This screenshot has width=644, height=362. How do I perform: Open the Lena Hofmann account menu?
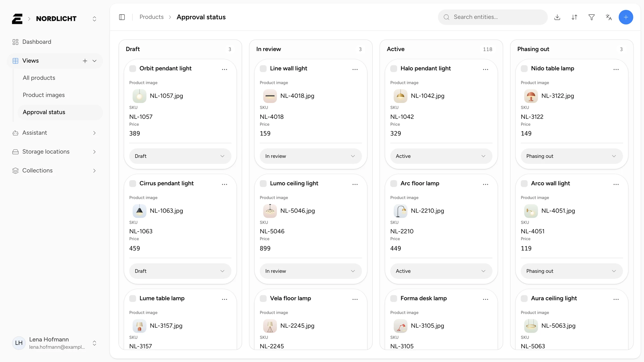pyautogui.click(x=55, y=343)
